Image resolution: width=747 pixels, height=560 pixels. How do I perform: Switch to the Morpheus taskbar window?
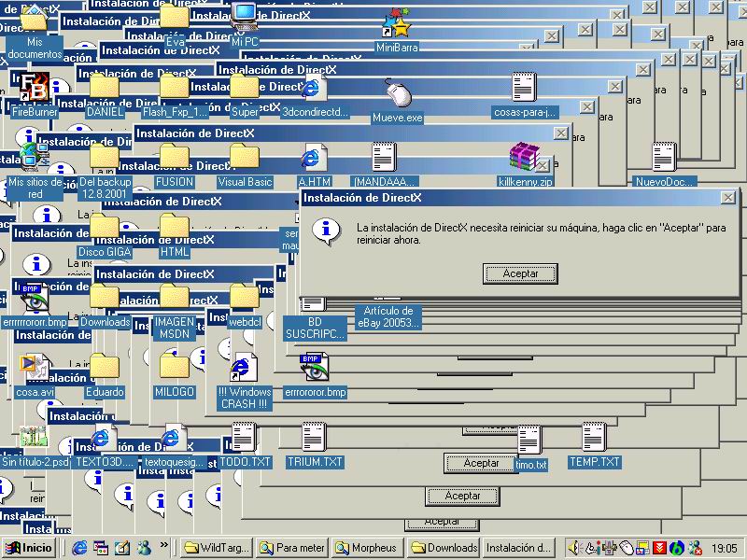[x=368, y=548]
